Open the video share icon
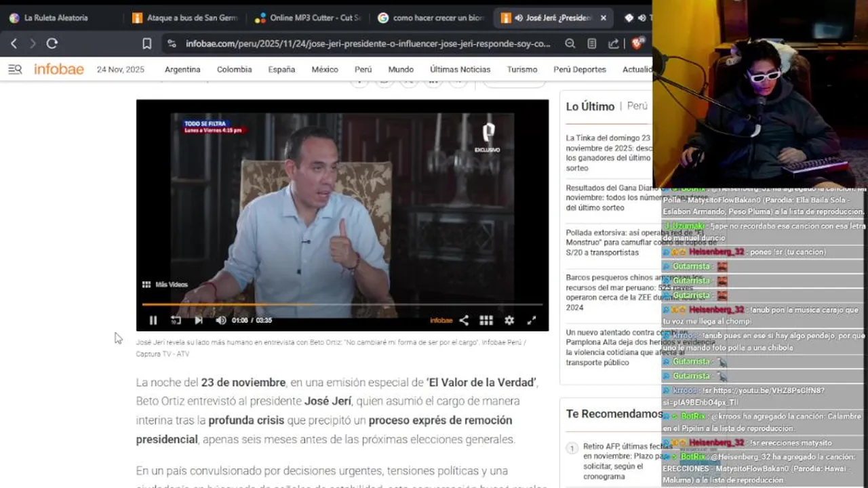This screenshot has height=488, width=868. [x=464, y=321]
